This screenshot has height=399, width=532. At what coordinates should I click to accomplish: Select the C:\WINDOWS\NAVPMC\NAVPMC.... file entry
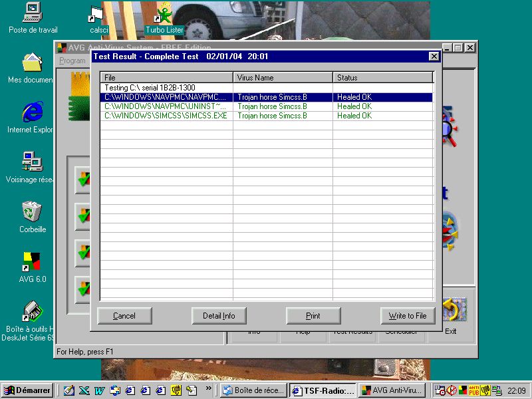165,97
